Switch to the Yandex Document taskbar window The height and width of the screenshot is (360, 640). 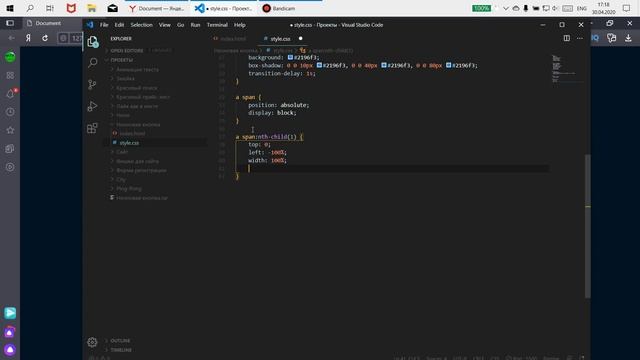157,8
